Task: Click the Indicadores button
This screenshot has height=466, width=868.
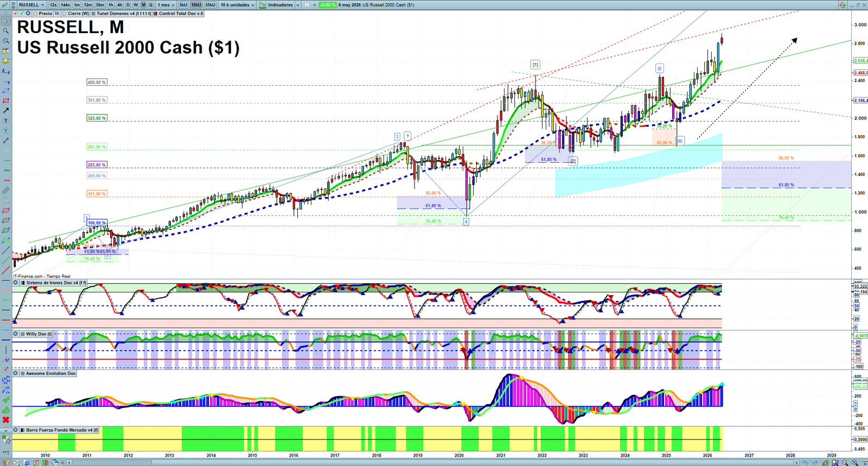Action: click(x=276, y=5)
